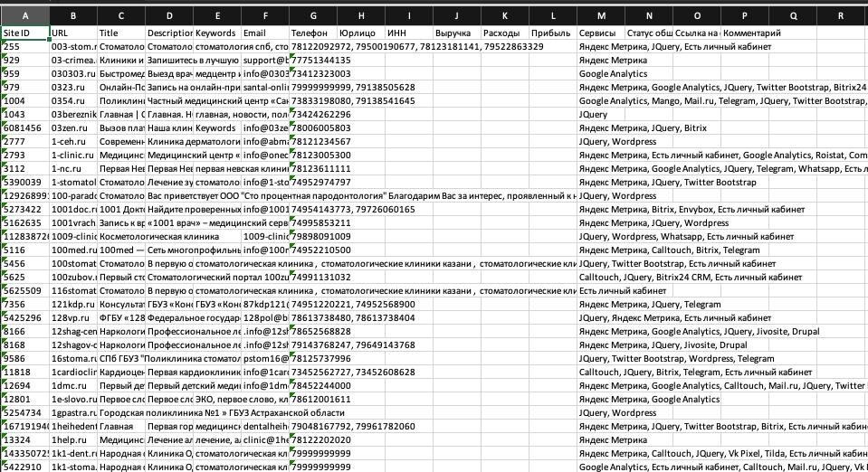The image size is (868, 472).
Task: Click email cell 'pstom16@' in 16stoma row
Action: tap(265, 359)
